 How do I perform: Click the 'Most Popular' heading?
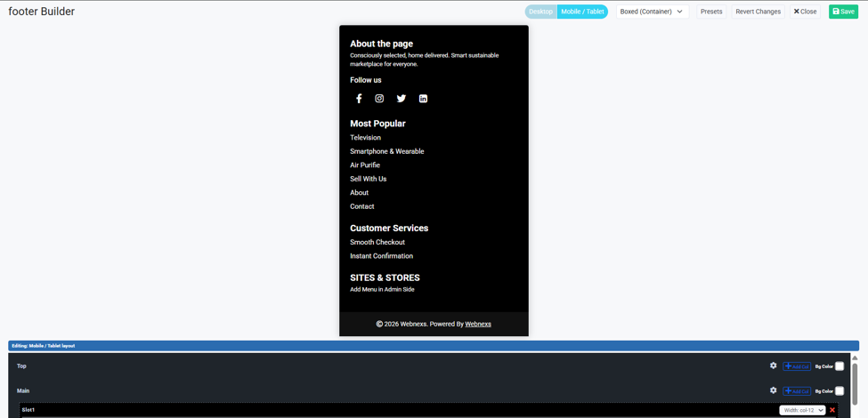(x=377, y=124)
